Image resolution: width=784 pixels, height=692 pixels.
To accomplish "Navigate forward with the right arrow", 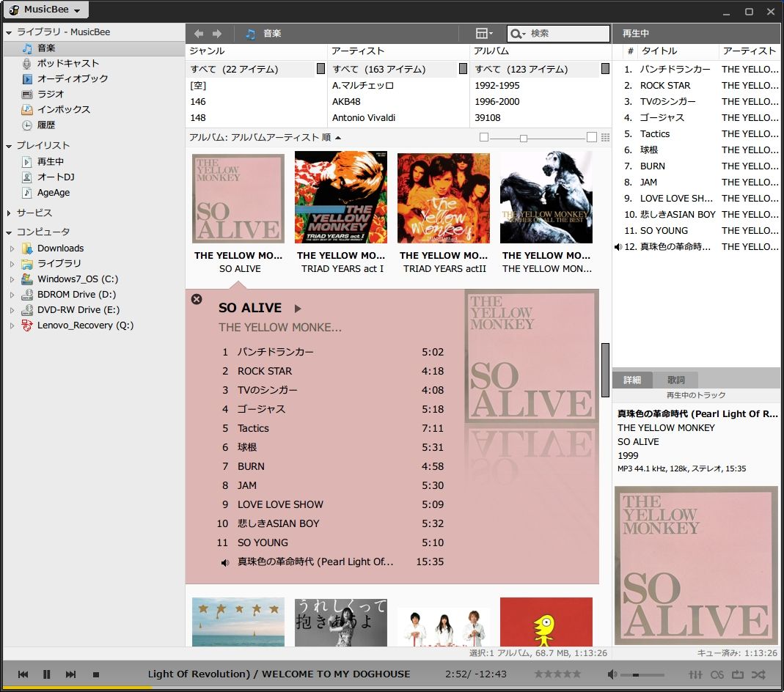I will (x=216, y=34).
